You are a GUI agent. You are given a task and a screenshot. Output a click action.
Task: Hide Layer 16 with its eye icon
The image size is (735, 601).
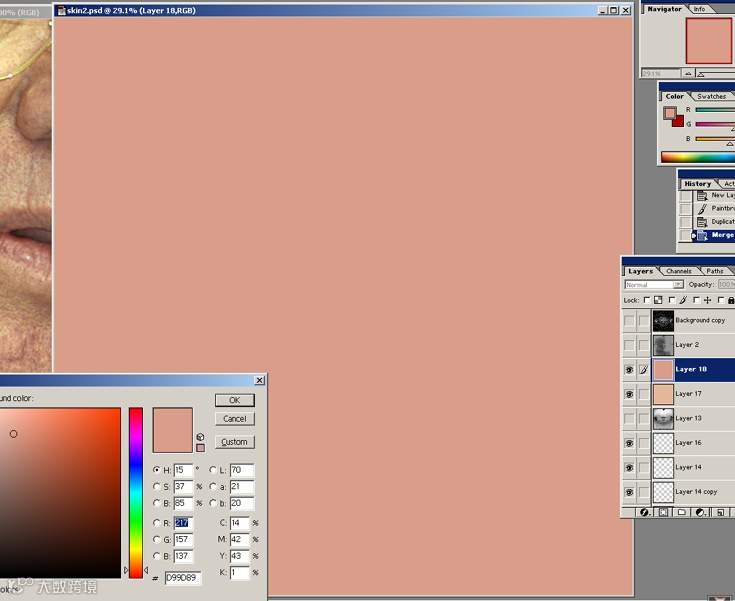point(629,443)
